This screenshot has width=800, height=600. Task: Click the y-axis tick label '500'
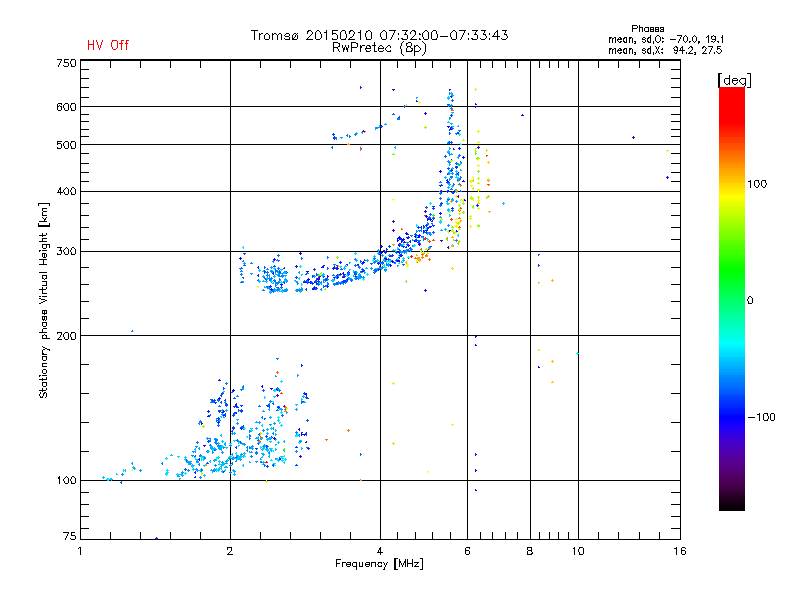coord(66,145)
